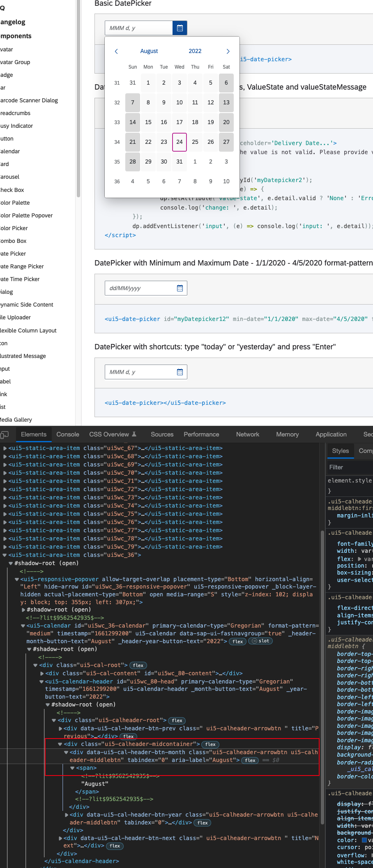The height and width of the screenshot is (868, 373).
Task: Click week number 34 in calendar
Action: click(x=117, y=142)
